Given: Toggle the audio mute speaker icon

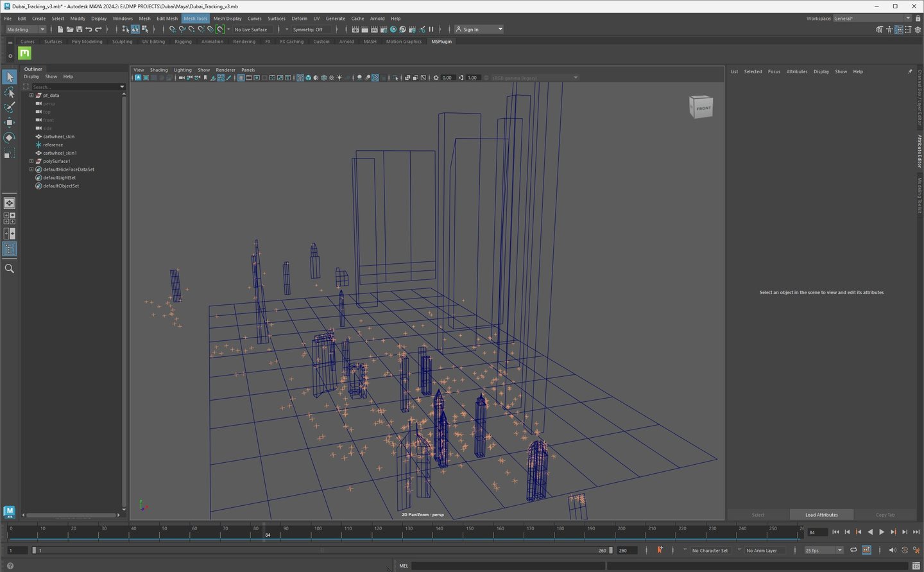Looking at the screenshot, I should click(892, 550).
